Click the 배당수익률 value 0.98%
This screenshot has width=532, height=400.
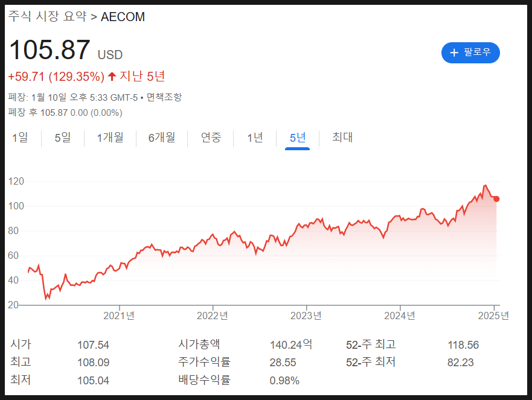[x=284, y=381]
